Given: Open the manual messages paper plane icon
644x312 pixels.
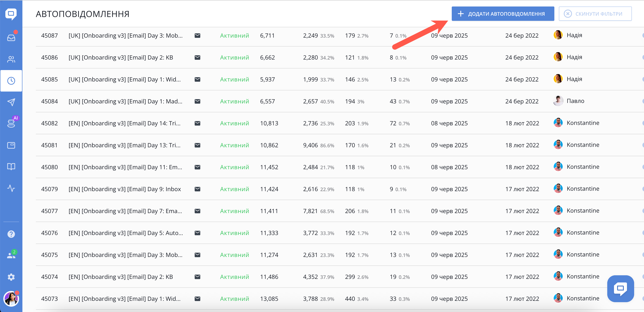Looking at the screenshot, I should point(11,102).
